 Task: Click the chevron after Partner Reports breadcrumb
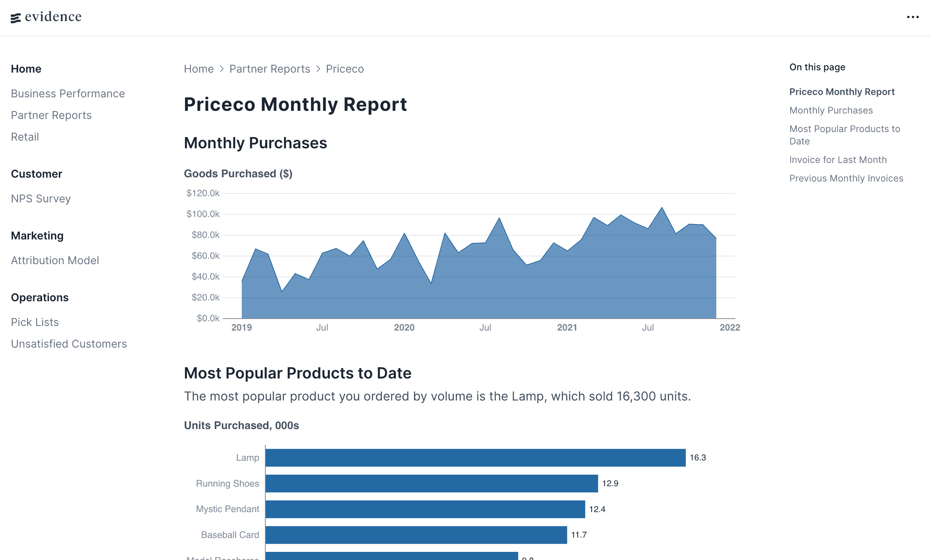(x=318, y=69)
